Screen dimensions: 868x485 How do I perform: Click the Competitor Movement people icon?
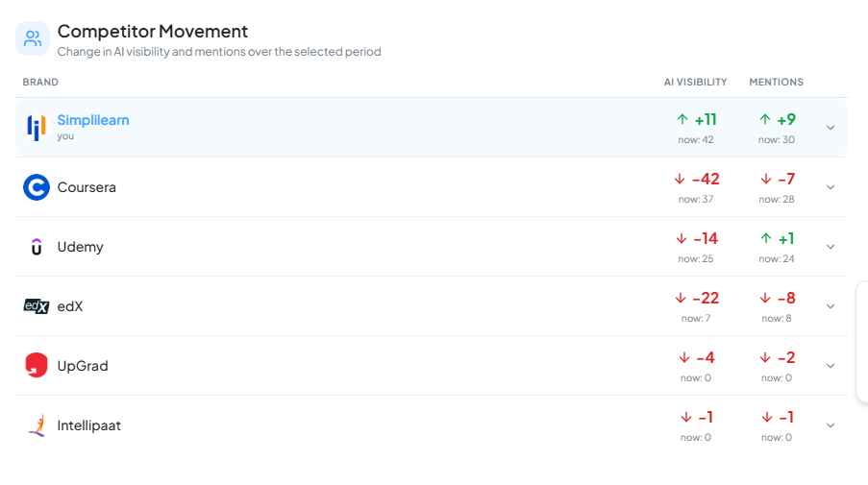pyautogui.click(x=33, y=38)
